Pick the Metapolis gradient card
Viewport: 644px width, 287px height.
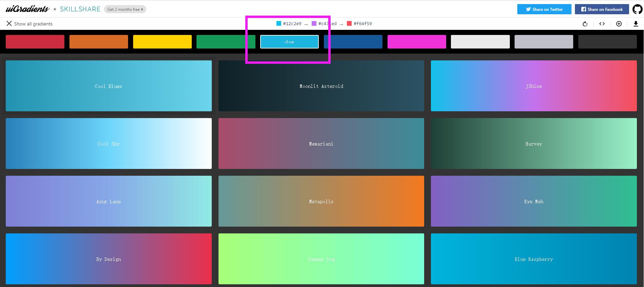(321, 201)
